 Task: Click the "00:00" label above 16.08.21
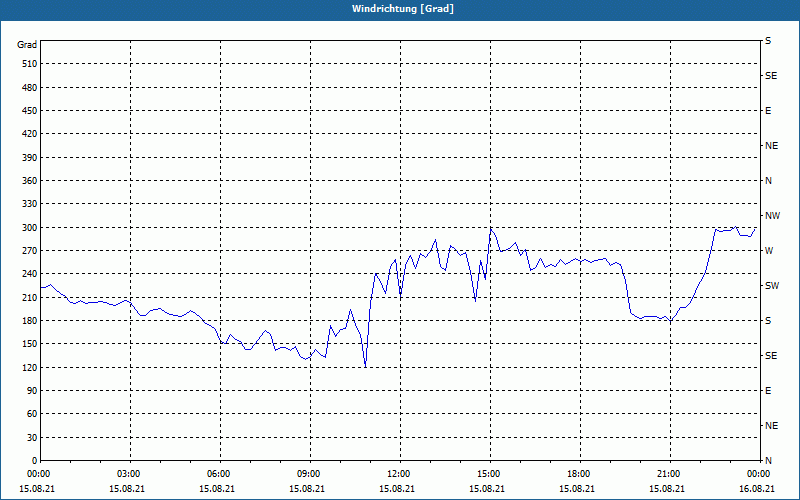[757, 474]
